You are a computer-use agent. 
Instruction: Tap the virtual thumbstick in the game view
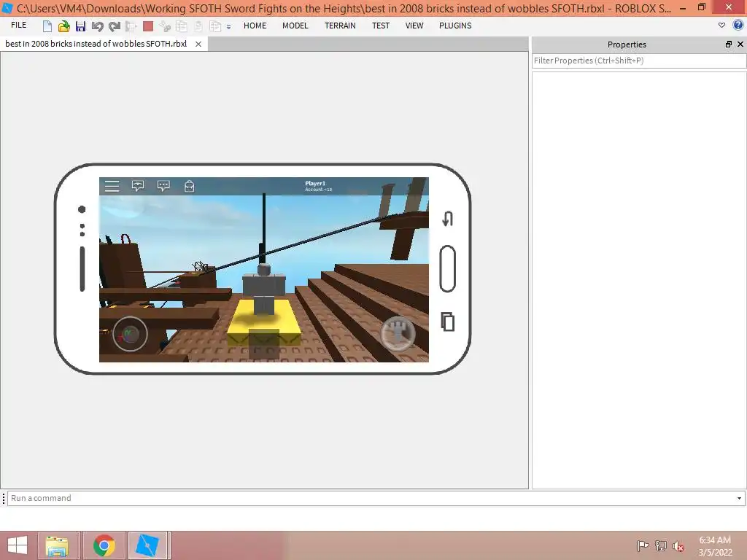coord(130,334)
